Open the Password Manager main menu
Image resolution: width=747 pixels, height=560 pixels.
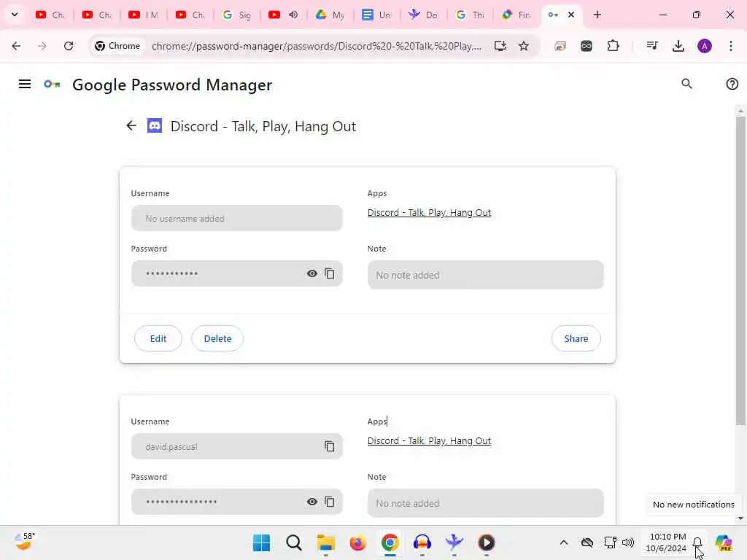[x=25, y=85]
